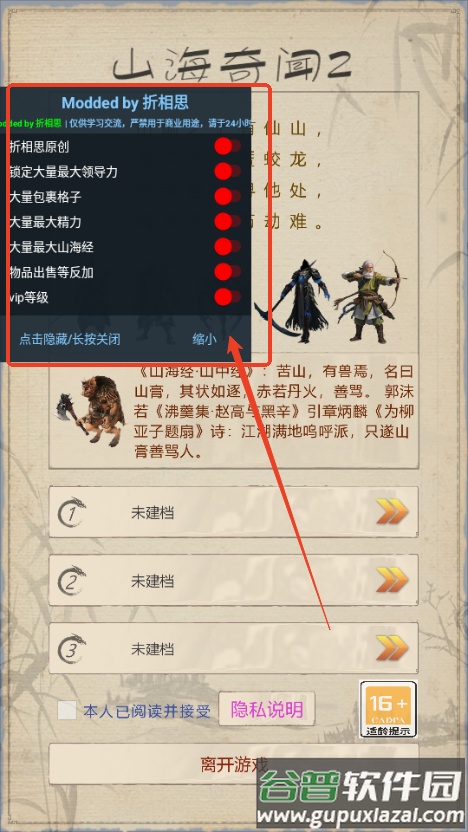Select the second 未建档 save slot
Image resolution: width=468 pixels, height=832 pixels.
click(x=233, y=579)
